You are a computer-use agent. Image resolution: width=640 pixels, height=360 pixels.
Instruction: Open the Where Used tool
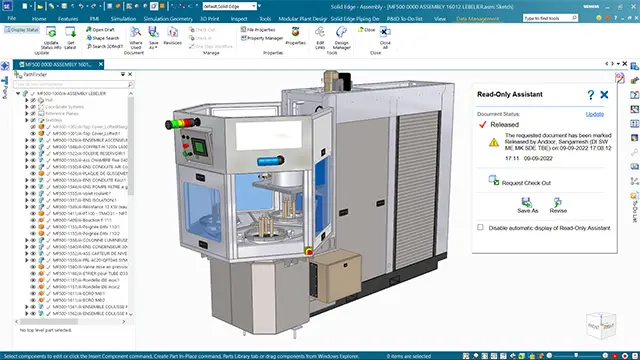coord(136,38)
